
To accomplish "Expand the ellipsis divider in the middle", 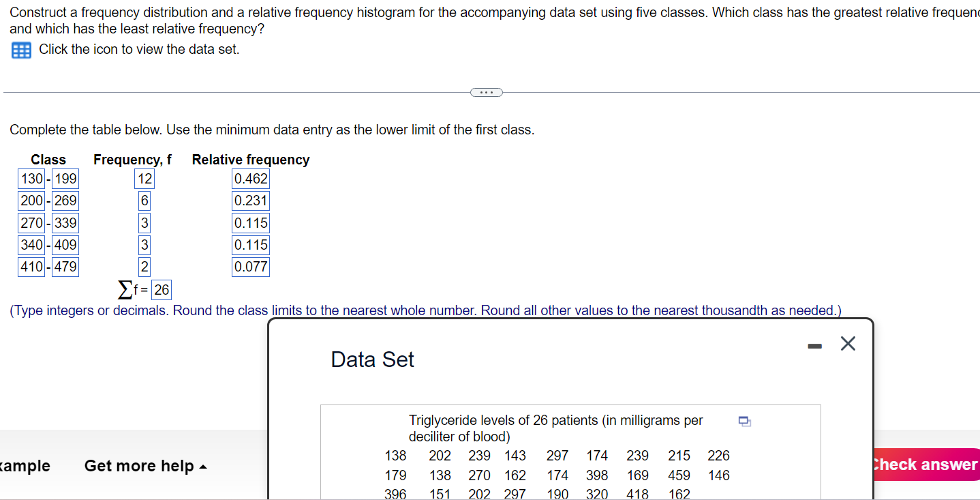I will click(x=486, y=91).
